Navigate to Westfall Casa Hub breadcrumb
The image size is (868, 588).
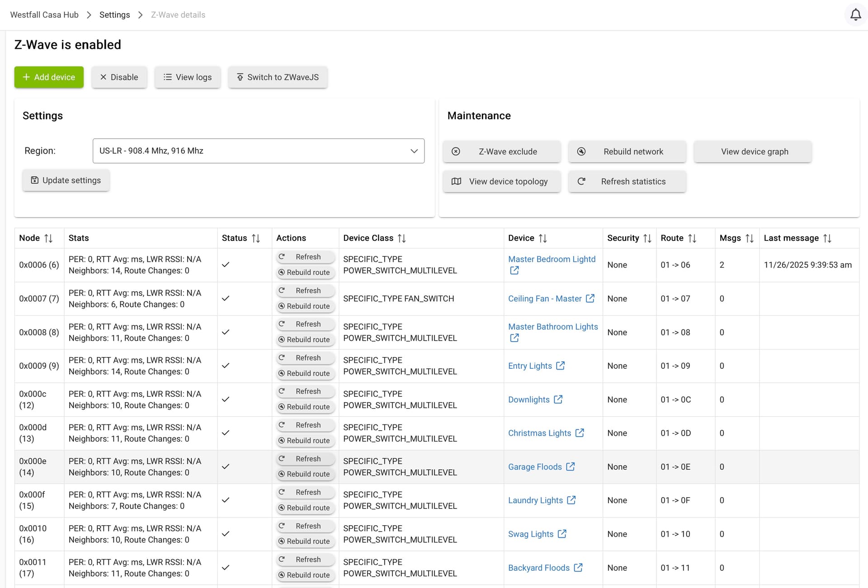44,15
